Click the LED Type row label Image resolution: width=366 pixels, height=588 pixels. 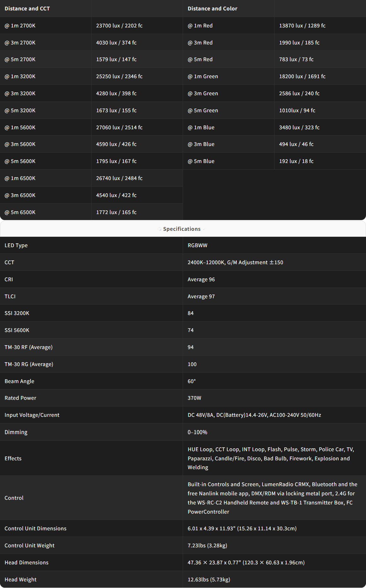(16, 245)
